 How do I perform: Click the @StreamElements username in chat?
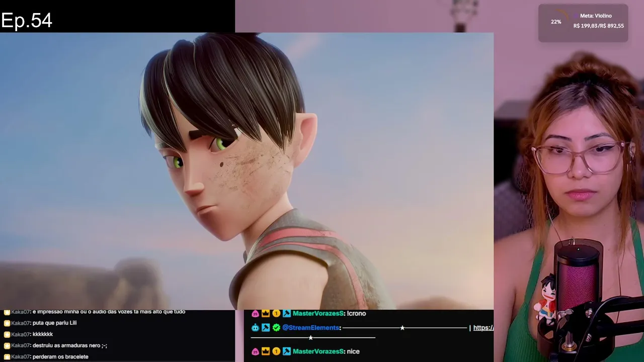pyautogui.click(x=311, y=328)
